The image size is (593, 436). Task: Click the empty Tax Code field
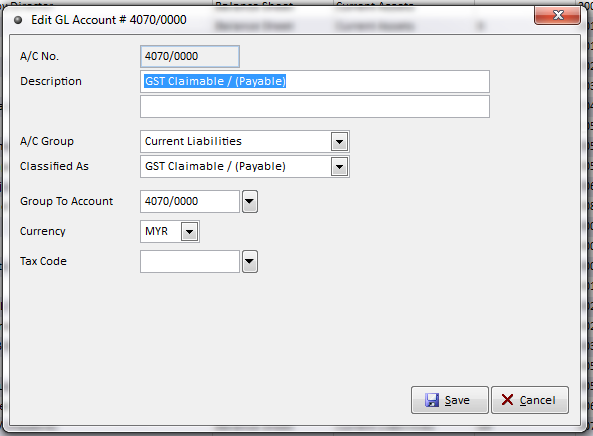190,261
